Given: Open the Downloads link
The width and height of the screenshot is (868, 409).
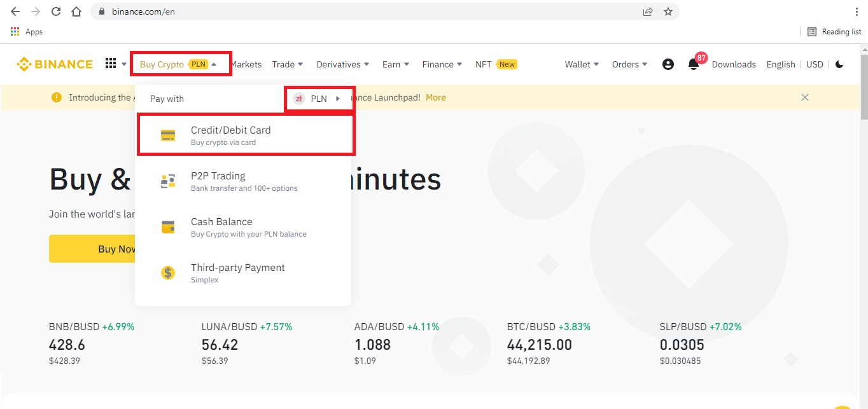Looking at the screenshot, I should pos(734,64).
